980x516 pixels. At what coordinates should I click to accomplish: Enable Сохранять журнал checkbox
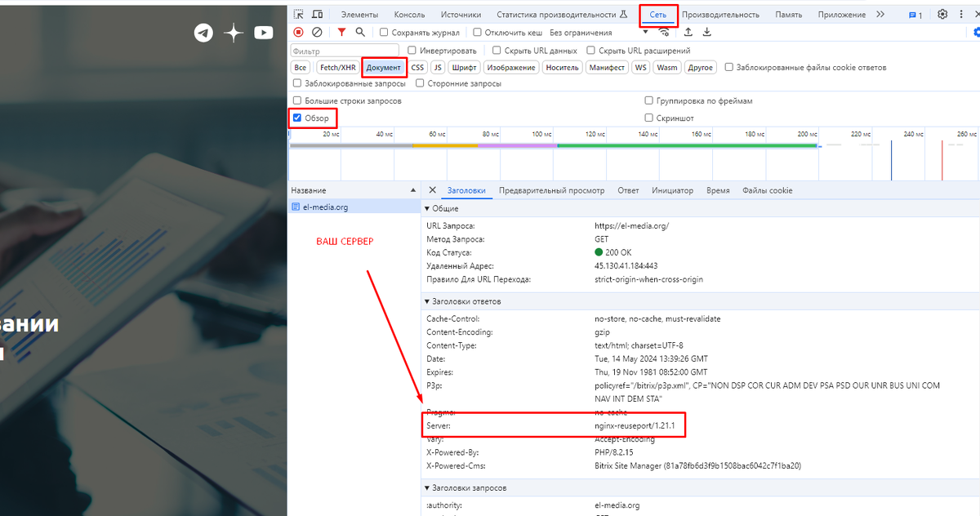click(384, 33)
